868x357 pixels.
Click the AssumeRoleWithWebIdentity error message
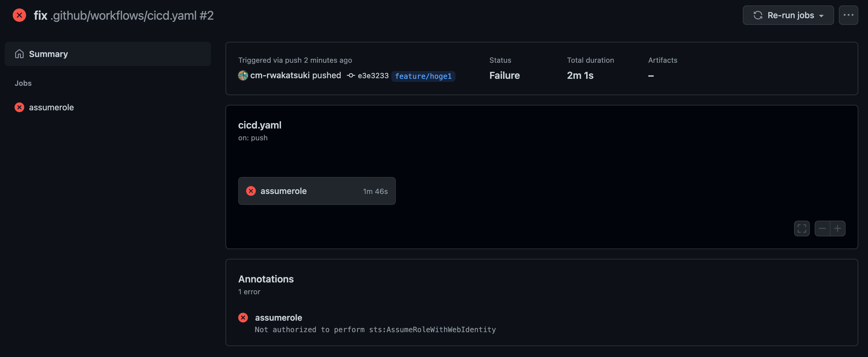point(376,330)
